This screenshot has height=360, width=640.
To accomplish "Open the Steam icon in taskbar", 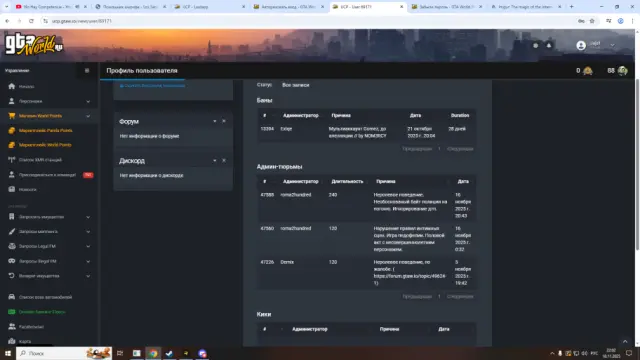I will click(x=169, y=353).
